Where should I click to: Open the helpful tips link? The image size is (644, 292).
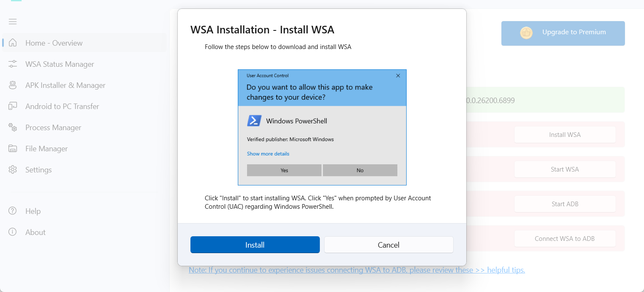coord(506,270)
